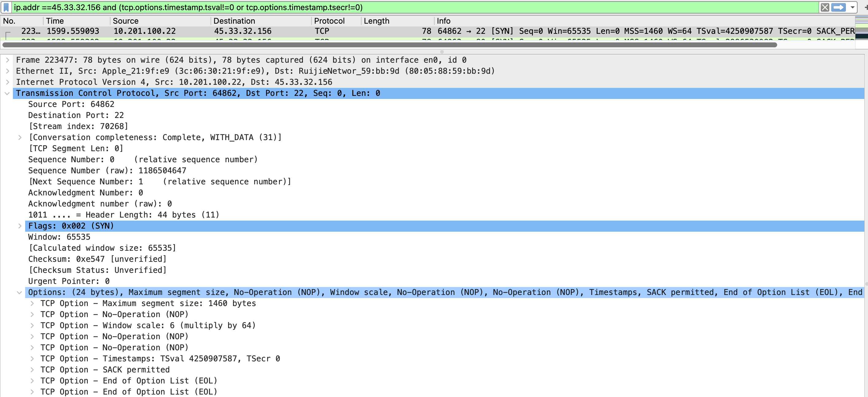Image resolution: width=868 pixels, height=397 pixels.
Task: Expand the Frame 223477 tree row
Action: [x=7, y=60]
